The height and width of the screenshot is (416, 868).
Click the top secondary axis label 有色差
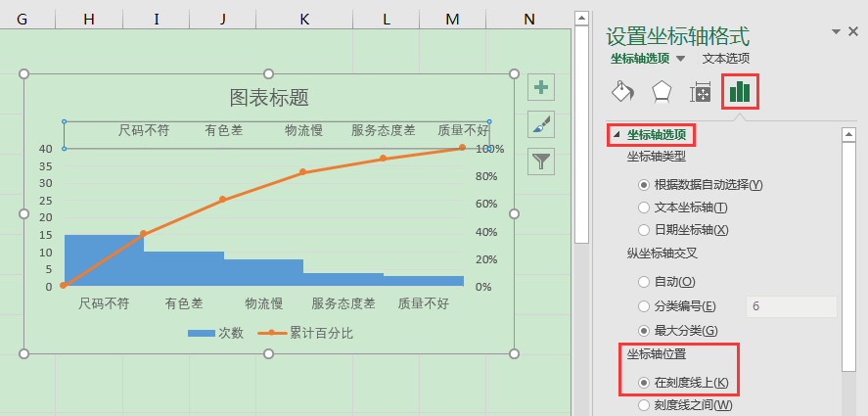(x=224, y=131)
